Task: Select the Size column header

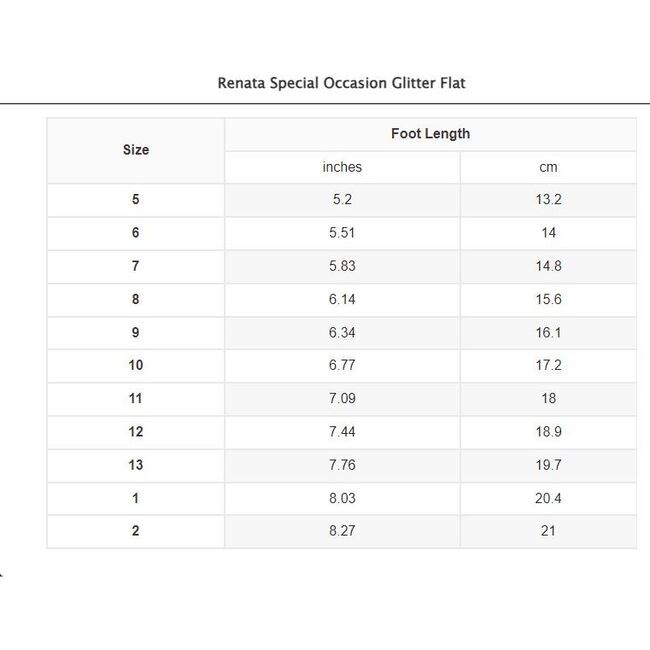Action: [136, 150]
